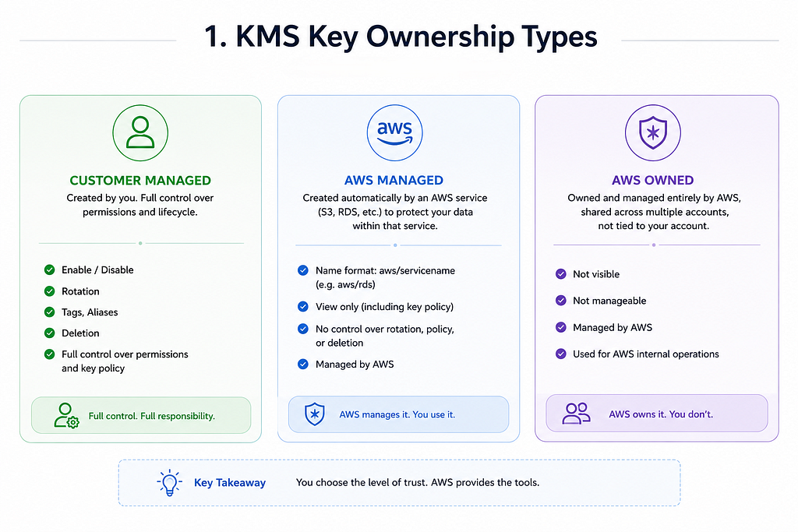This screenshot has height=532, width=798.
Task: Click the blue check beside Name format
Action: 303,270
